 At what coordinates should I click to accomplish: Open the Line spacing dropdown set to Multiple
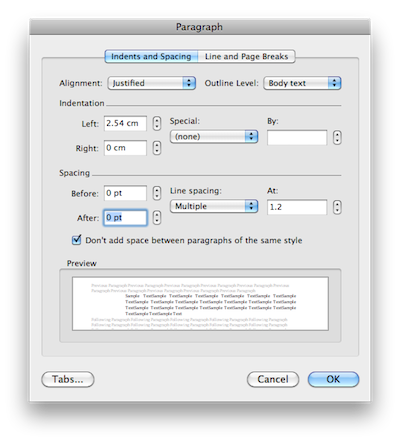pos(214,206)
